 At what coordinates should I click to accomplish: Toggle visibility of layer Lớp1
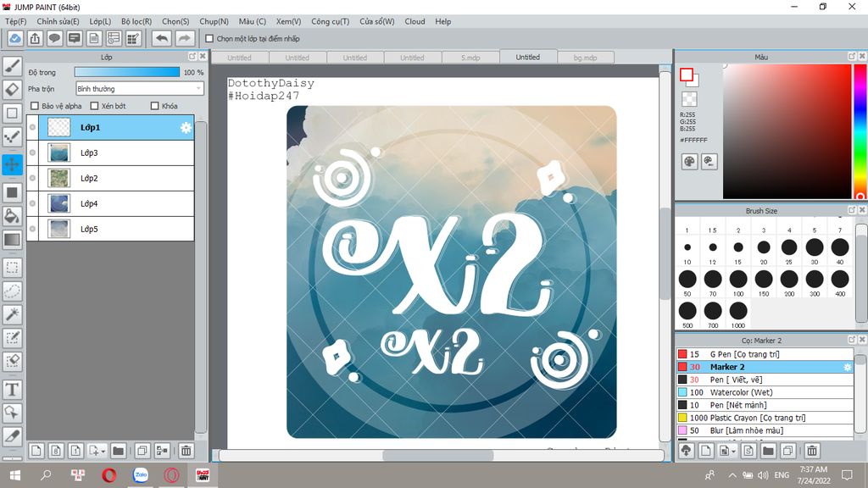click(33, 127)
